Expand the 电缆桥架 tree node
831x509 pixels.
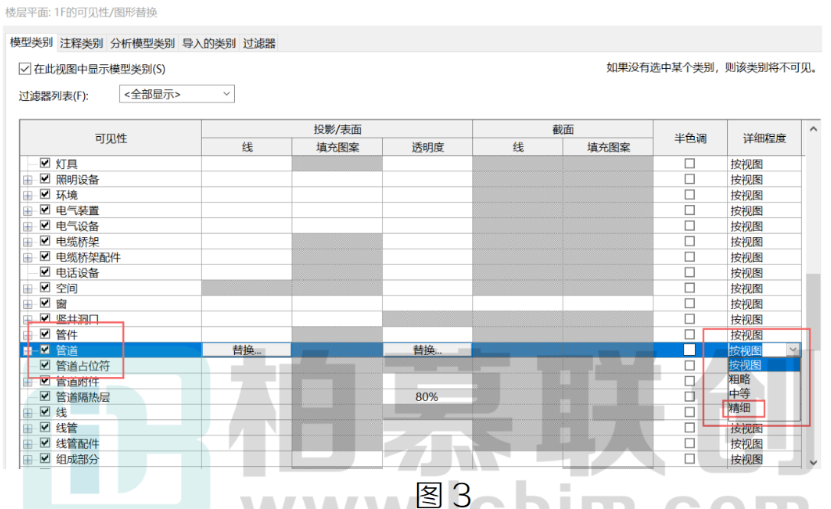point(28,242)
